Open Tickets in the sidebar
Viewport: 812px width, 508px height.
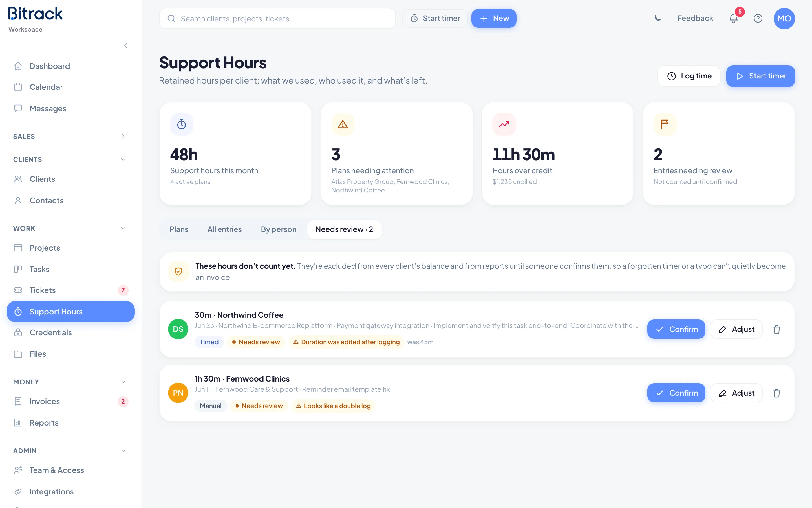click(x=70, y=290)
